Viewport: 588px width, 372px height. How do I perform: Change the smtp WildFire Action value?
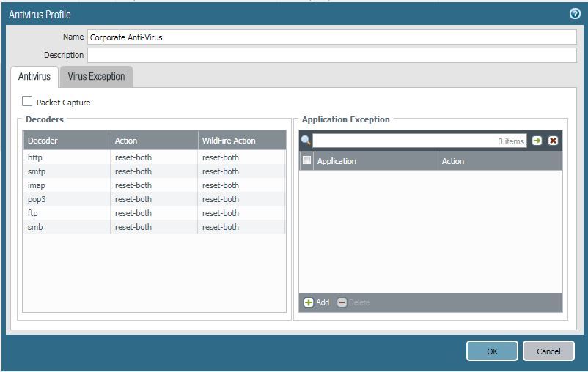(241, 171)
